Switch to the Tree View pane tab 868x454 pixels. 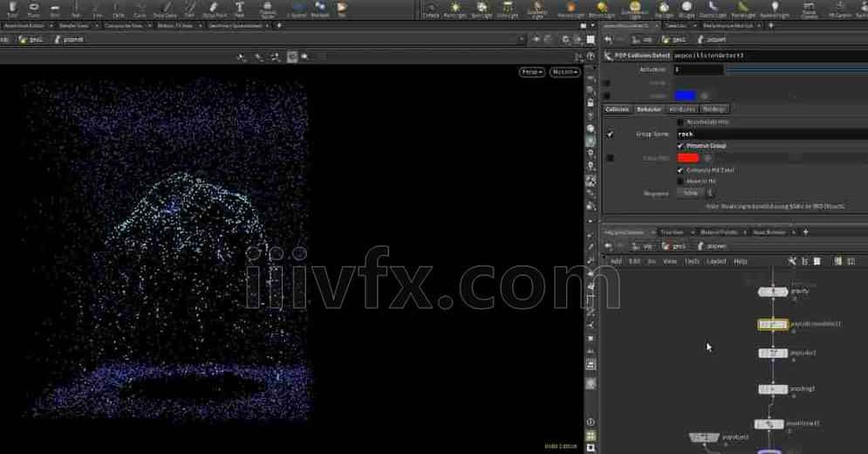click(672, 232)
